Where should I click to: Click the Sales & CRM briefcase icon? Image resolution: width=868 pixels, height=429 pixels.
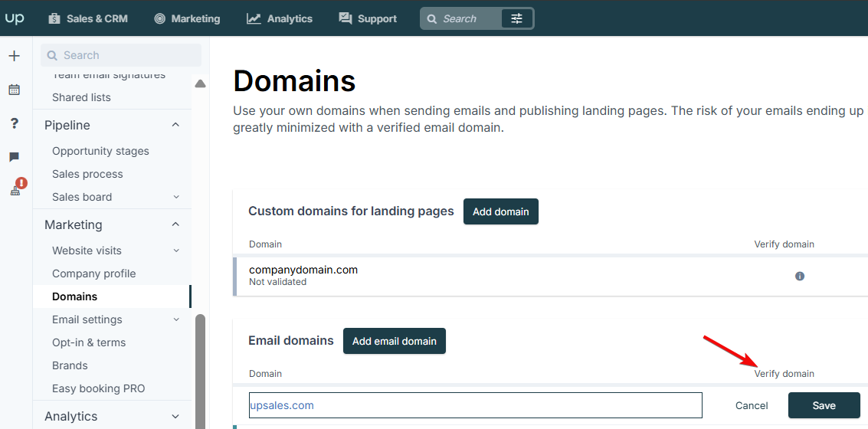point(54,18)
